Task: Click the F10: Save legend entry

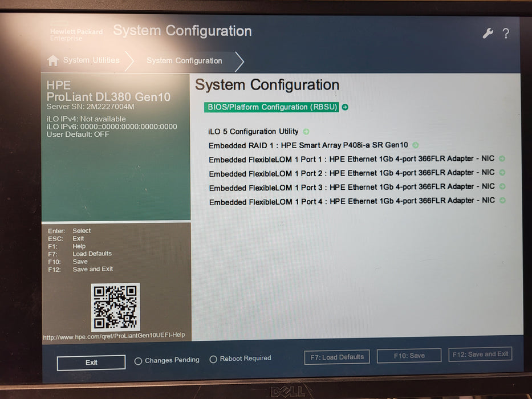Action: pos(67,262)
